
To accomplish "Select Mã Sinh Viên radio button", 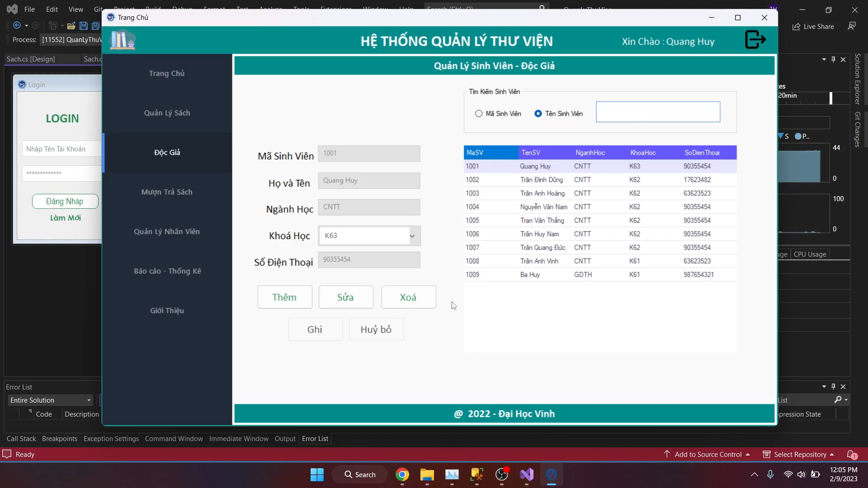I will tap(479, 114).
